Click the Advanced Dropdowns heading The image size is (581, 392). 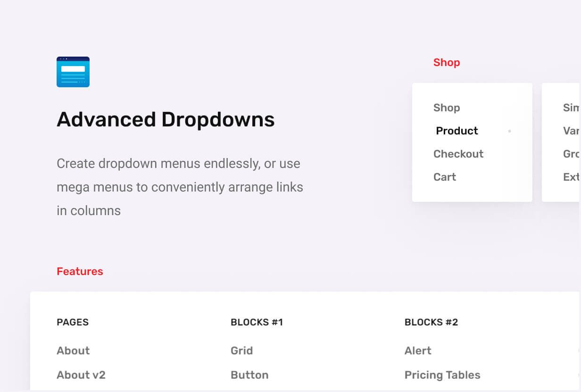coord(166,119)
